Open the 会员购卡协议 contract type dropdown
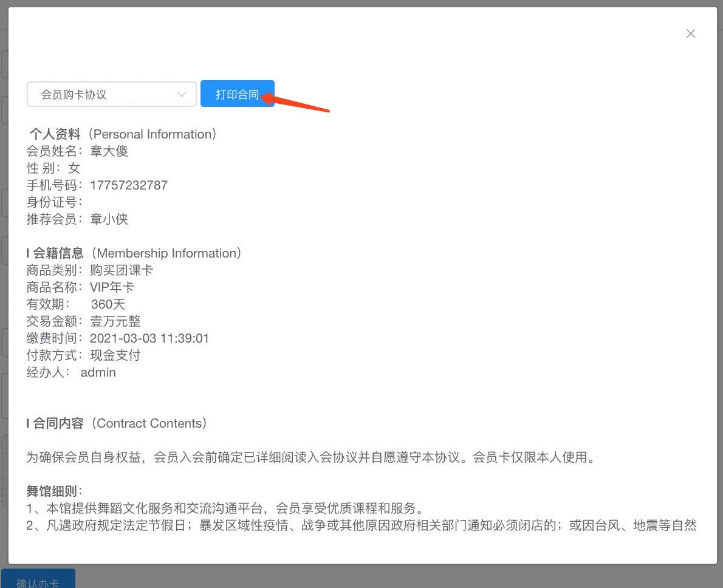Screen dimensions: 723x588 [103, 95]
